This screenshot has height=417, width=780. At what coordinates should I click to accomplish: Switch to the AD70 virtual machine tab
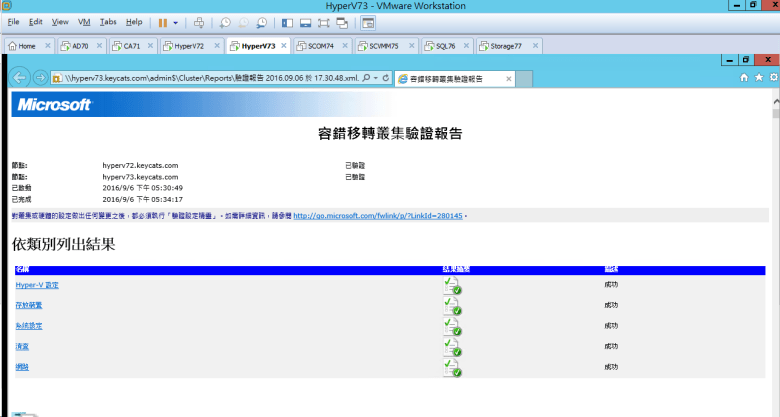click(x=78, y=46)
